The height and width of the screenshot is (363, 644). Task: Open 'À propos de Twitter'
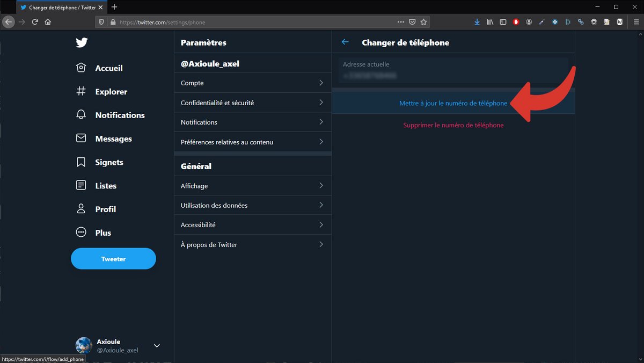coord(253,244)
